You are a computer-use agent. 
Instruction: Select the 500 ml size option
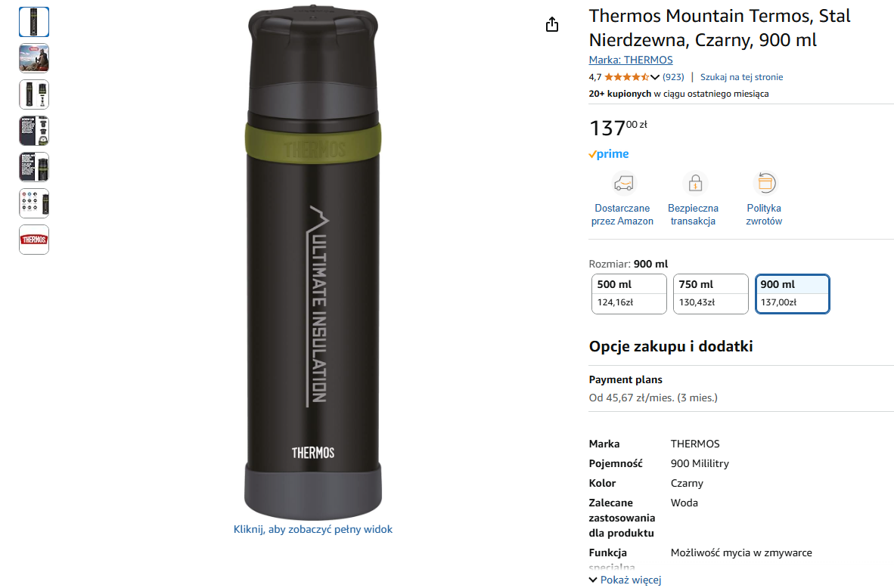pyautogui.click(x=629, y=293)
